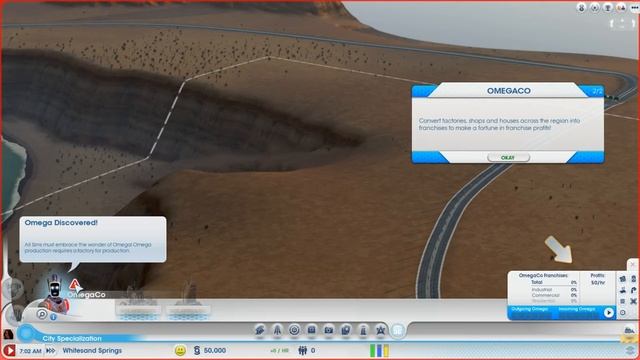Screen dimensions: 640x360
Task: Open the buildings icon at the right end of the bottom bar
Action: 629,330
